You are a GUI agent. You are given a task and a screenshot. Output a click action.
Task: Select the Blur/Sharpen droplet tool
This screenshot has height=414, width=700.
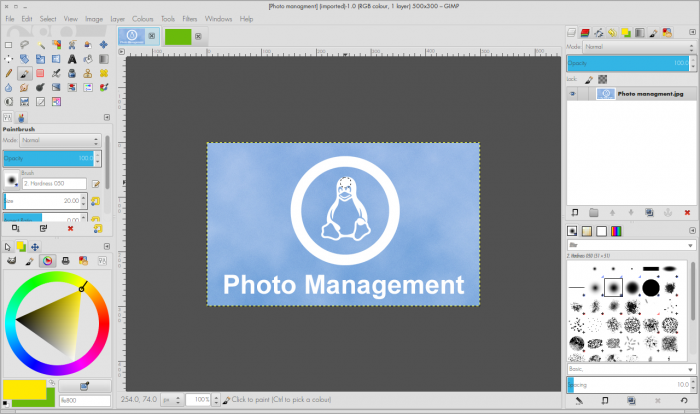point(8,88)
